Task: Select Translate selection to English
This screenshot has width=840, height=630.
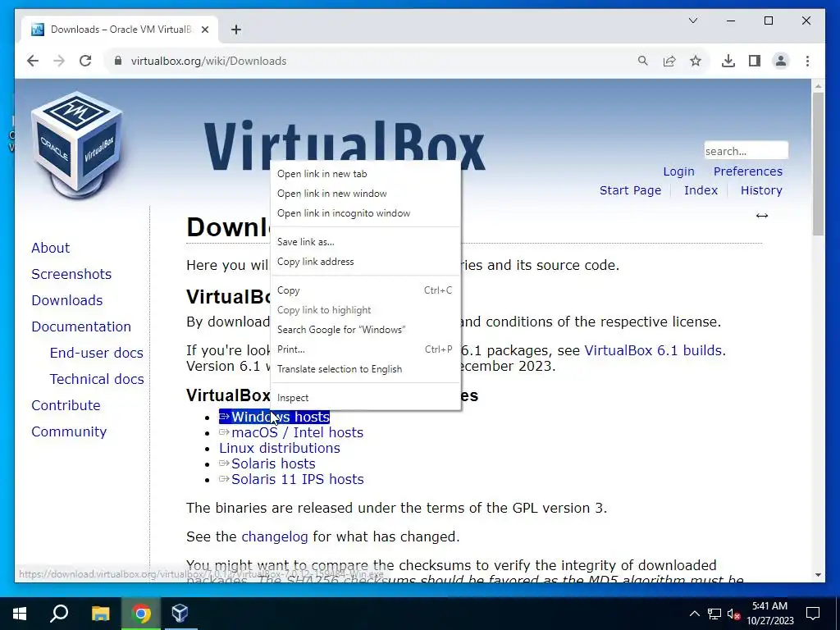Action: [365, 369]
